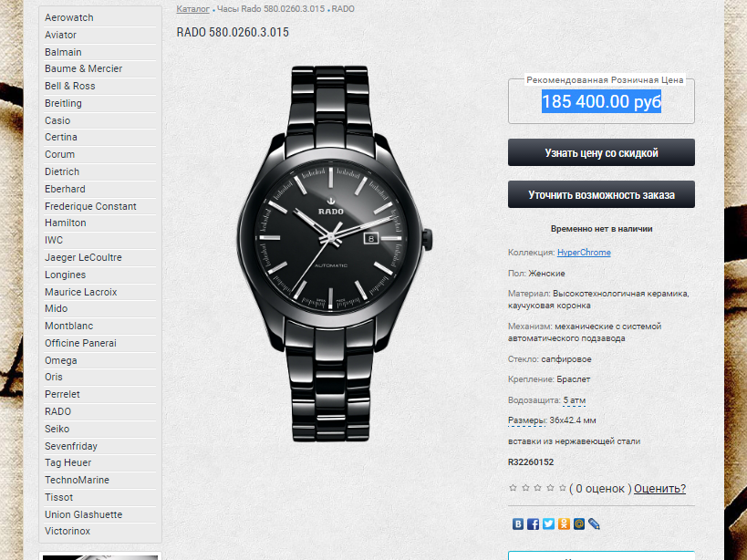Open the Breitling brand category
747x560 pixels.
tap(63, 103)
